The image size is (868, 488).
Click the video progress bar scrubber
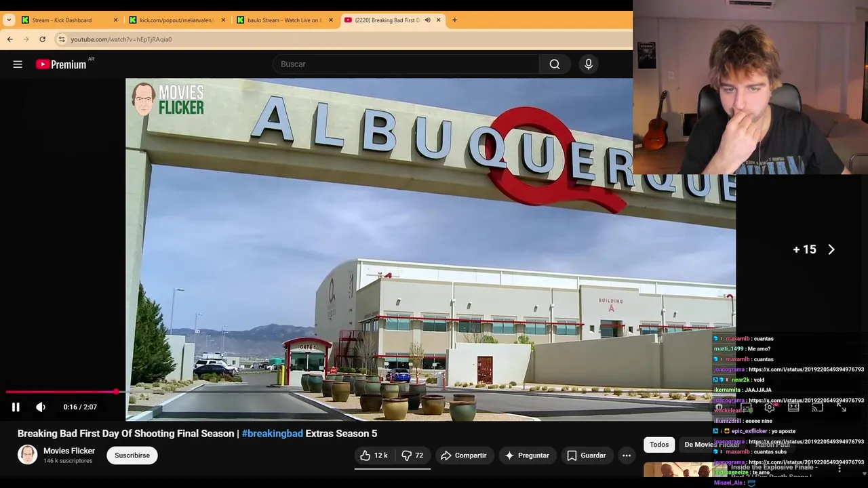(x=117, y=392)
